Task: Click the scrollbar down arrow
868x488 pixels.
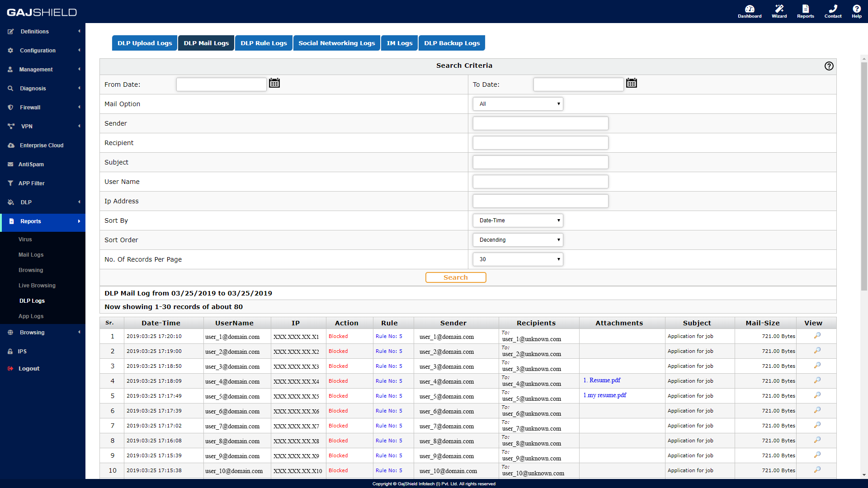Action: (x=864, y=475)
